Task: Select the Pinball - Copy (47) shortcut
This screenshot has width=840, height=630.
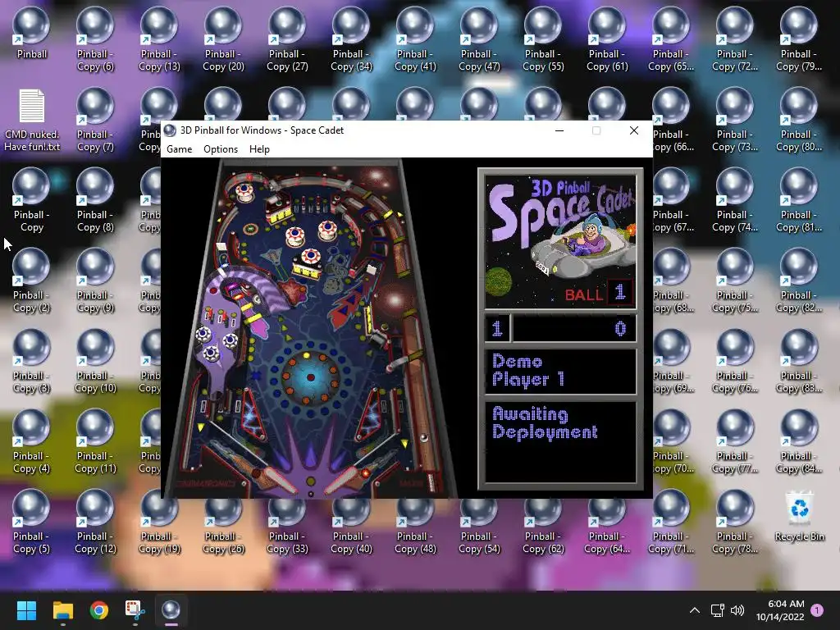Action: pos(479,39)
